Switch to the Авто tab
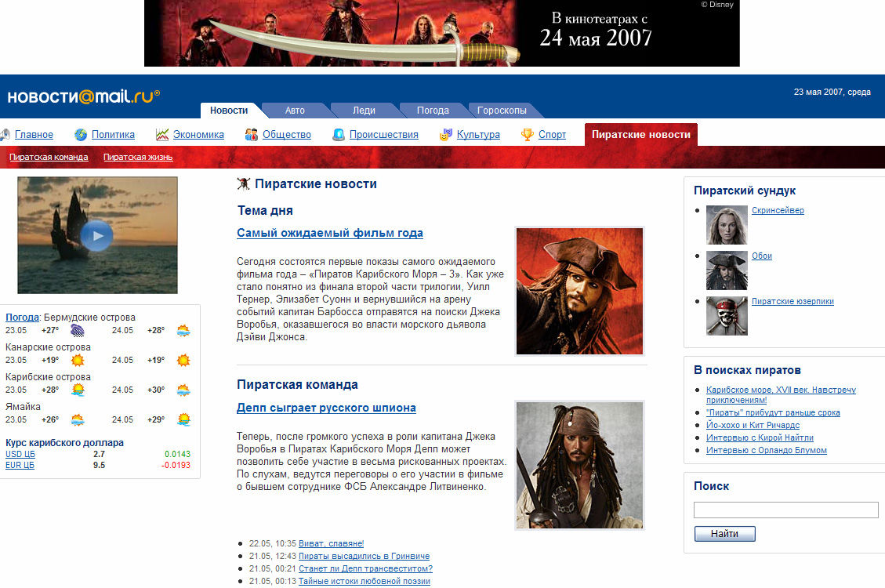Viewport: 885px width, 588px height. (x=295, y=111)
